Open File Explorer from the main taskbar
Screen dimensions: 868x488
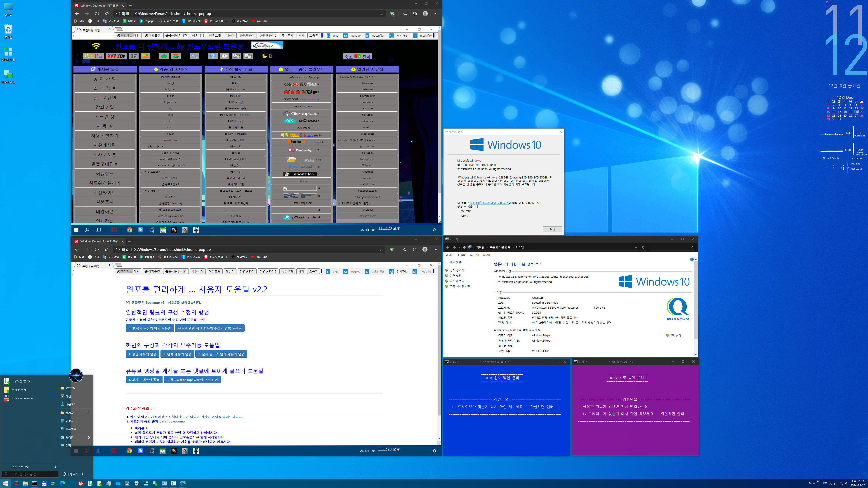pyautogui.click(x=25, y=483)
